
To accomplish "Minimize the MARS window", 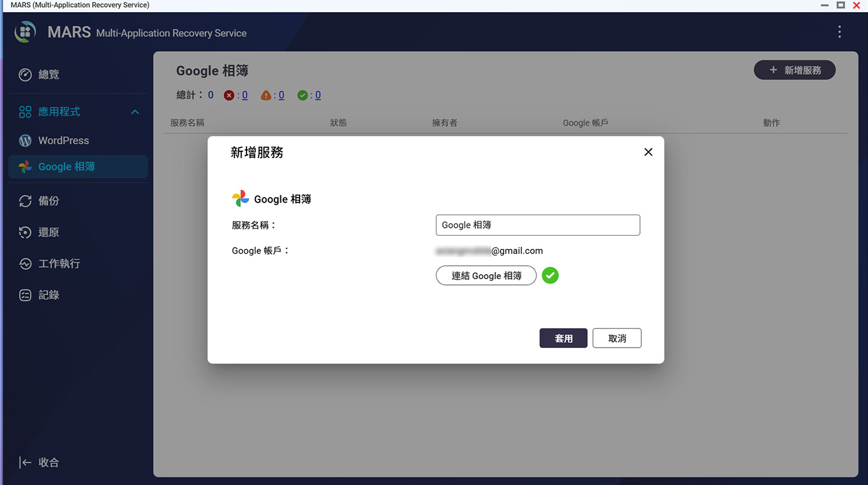I will click(x=825, y=5).
